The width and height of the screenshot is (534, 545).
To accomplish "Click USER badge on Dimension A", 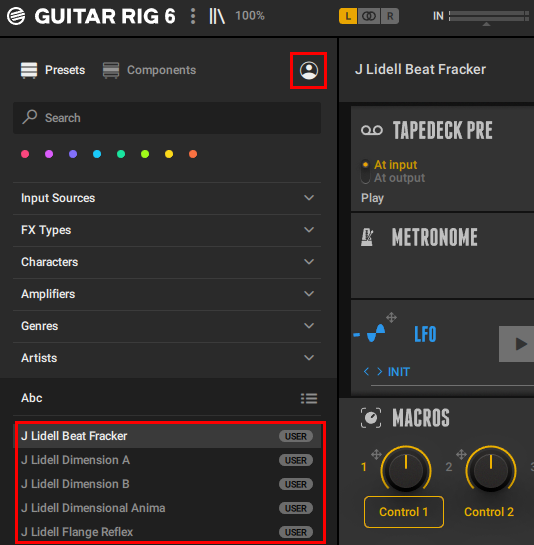I will [296, 460].
